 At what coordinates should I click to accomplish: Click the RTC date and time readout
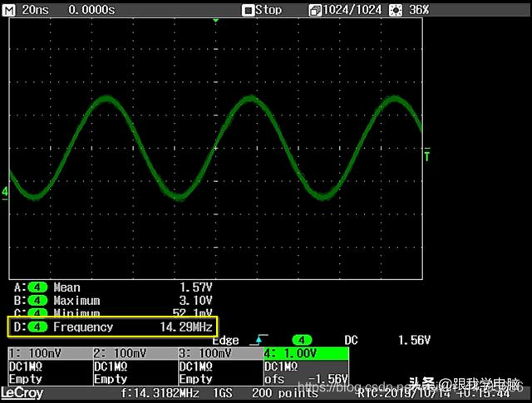pyautogui.click(x=434, y=393)
